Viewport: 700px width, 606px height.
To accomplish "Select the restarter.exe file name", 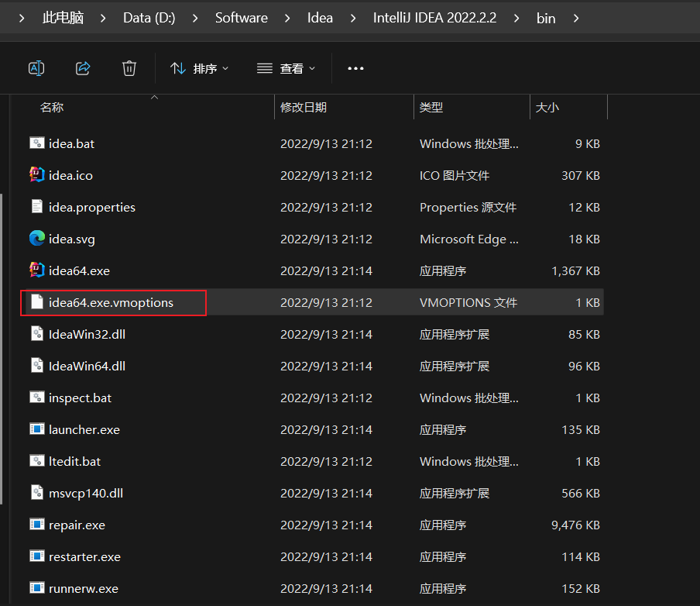I will pyautogui.click(x=84, y=557).
